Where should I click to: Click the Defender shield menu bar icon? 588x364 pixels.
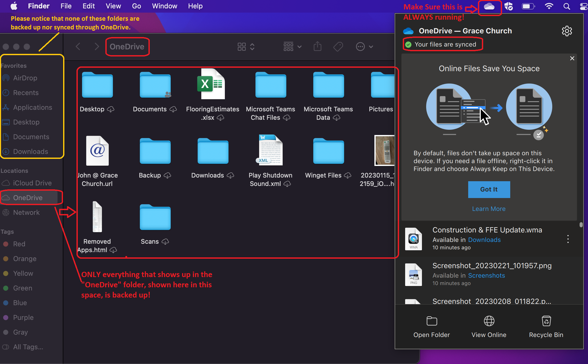pyautogui.click(x=509, y=6)
